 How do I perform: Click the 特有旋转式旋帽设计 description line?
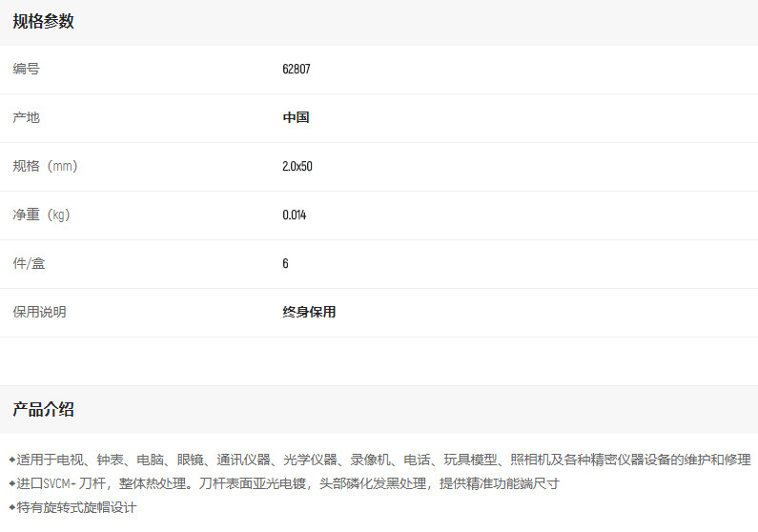(x=77, y=507)
